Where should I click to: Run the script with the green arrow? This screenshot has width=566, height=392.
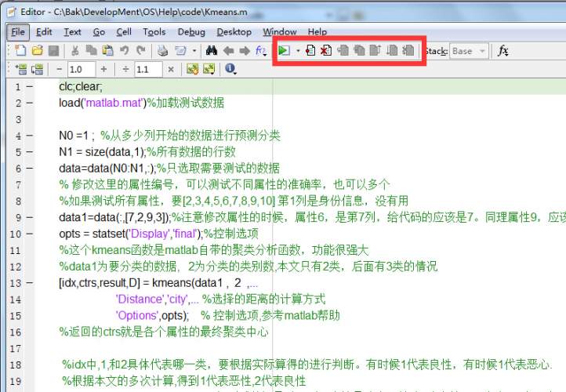tap(284, 50)
